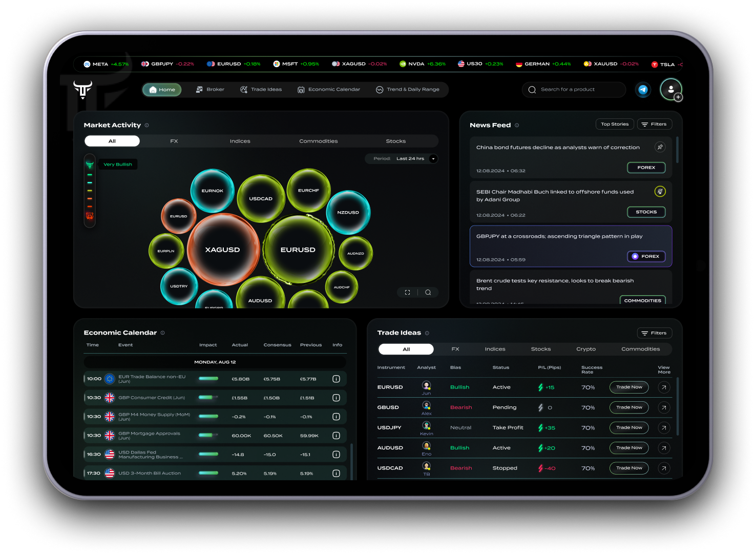
Task: Expand the News Feed Filters menu
Action: point(654,124)
